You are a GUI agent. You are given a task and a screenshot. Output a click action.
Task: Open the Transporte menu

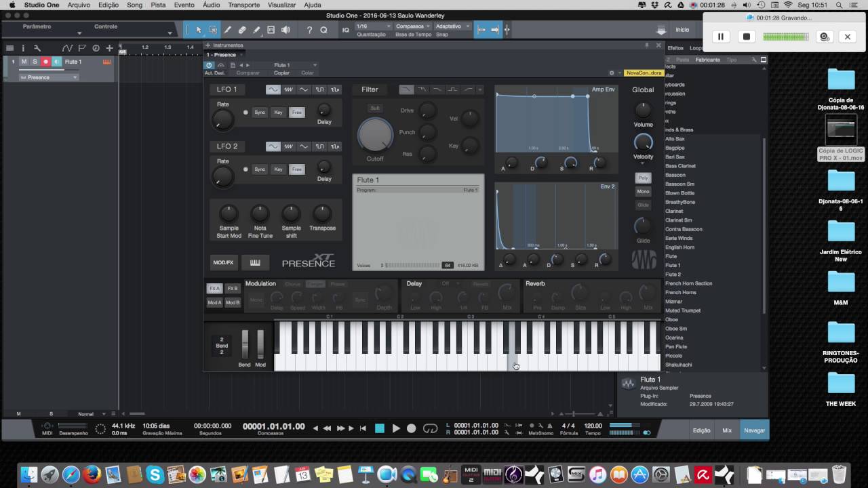pyautogui.click(x=243, y=5)
